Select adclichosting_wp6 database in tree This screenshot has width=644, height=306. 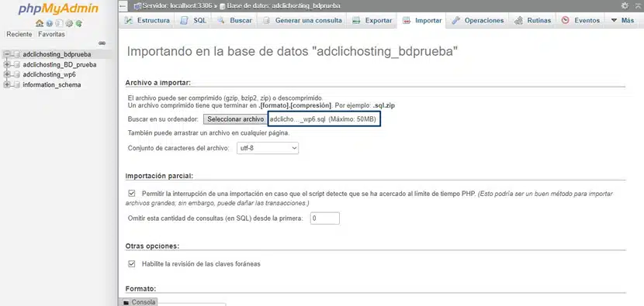tap(50, 74)
